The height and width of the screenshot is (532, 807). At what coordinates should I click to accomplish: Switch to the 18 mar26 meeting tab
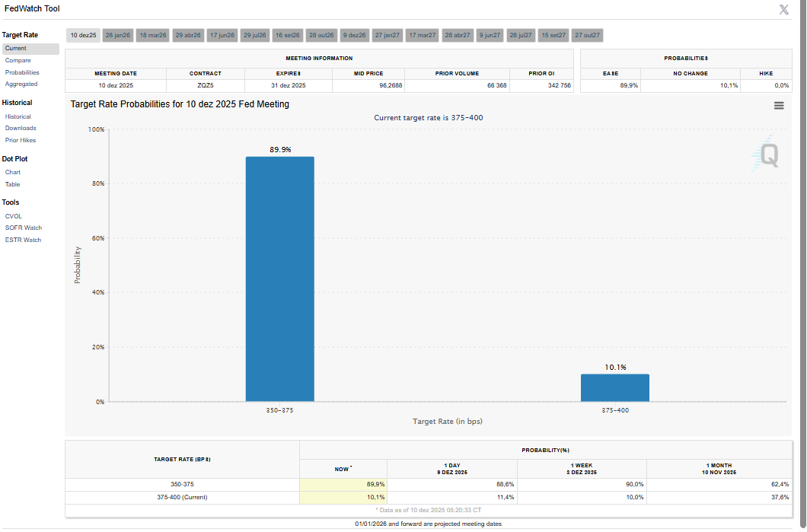tap(153, 35)
